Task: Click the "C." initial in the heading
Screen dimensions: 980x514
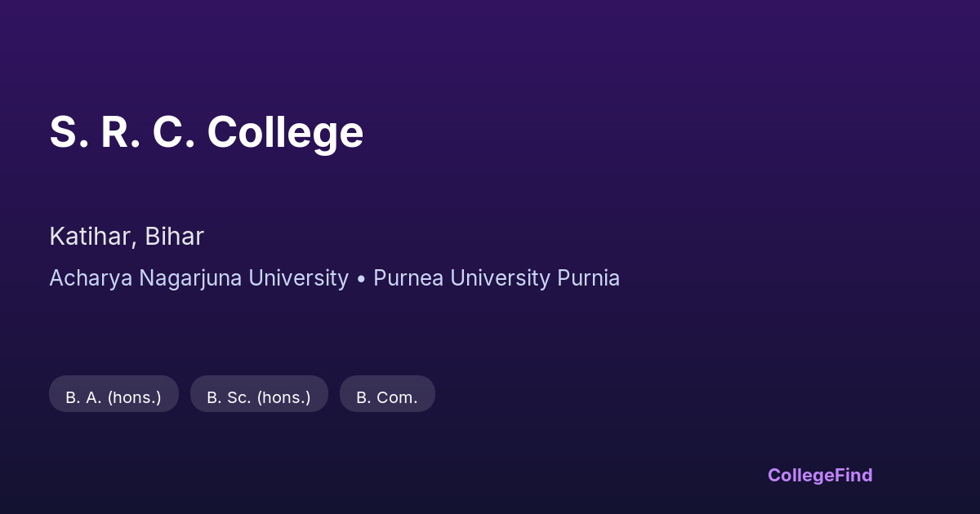Action: pyautogui.click(x=173, y=132)
